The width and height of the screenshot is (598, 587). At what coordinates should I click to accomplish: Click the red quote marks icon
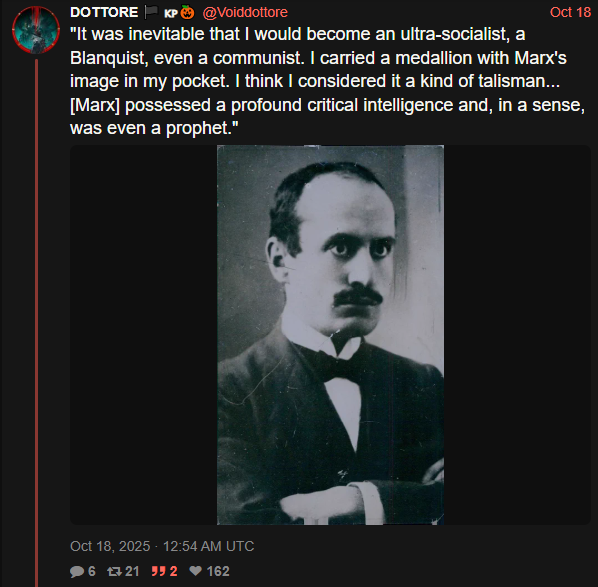click(159, 571)
